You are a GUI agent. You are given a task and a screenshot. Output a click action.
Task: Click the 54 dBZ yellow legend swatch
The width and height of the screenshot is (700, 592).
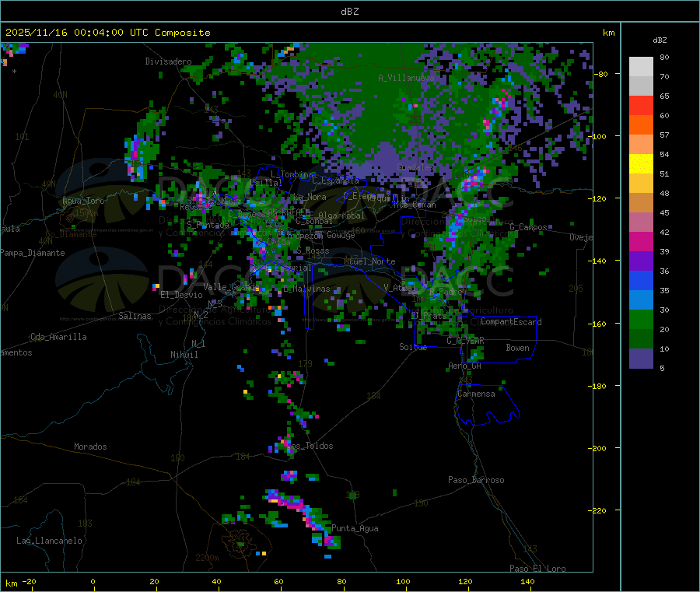[641, 164]
